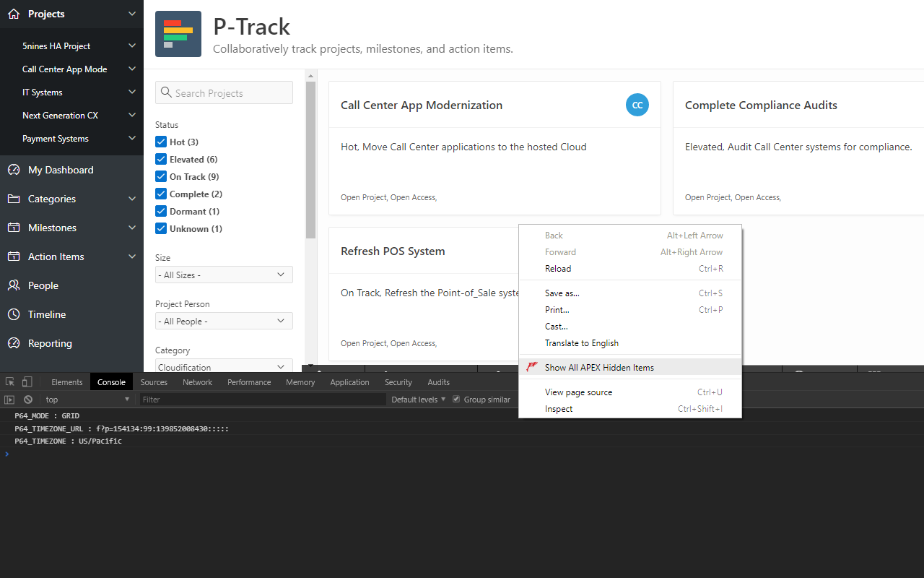The width and height of the screenshot is (924, 578).
Task: Click the People icon in sidebar
Action: coord(13,285)
